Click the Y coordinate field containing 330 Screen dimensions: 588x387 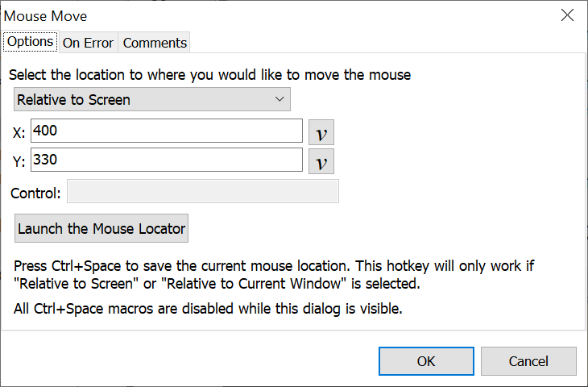167,160
